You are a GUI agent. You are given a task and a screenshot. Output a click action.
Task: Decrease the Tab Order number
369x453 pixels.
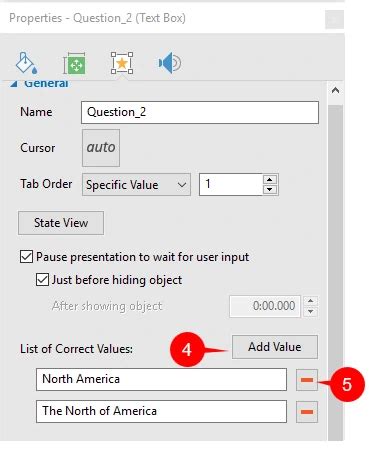(x=270, y=189)
